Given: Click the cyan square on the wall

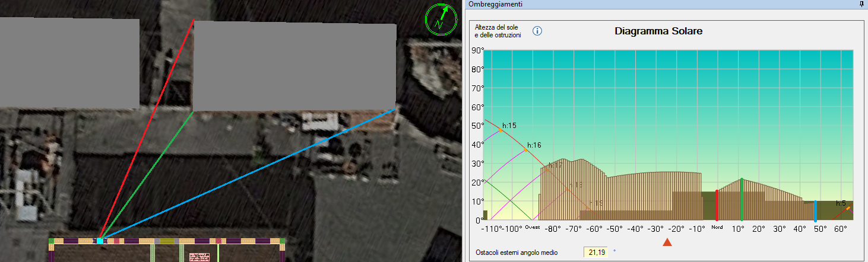Looking at the screenshot, I should pyautogui.click(x=100, y=241).
